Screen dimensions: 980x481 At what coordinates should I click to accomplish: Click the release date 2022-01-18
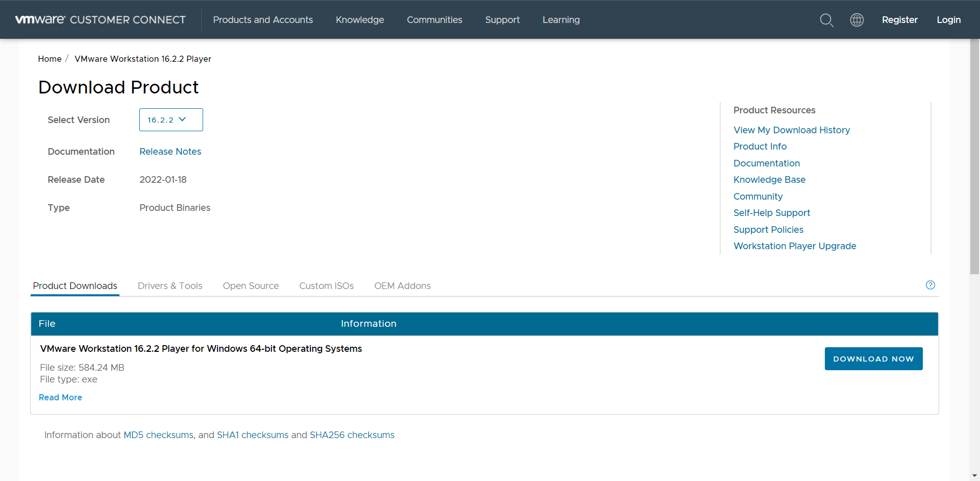click(x=163, y=180)
